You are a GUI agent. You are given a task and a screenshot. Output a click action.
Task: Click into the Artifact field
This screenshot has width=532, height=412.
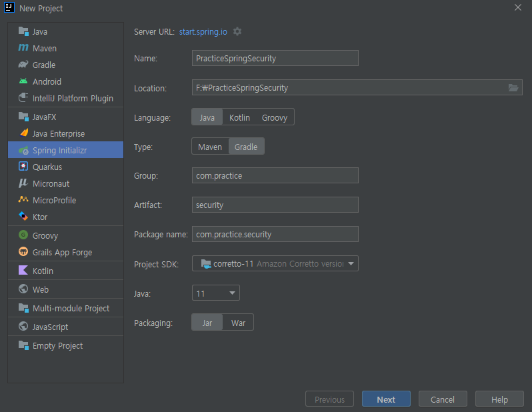tap(275, 205)
